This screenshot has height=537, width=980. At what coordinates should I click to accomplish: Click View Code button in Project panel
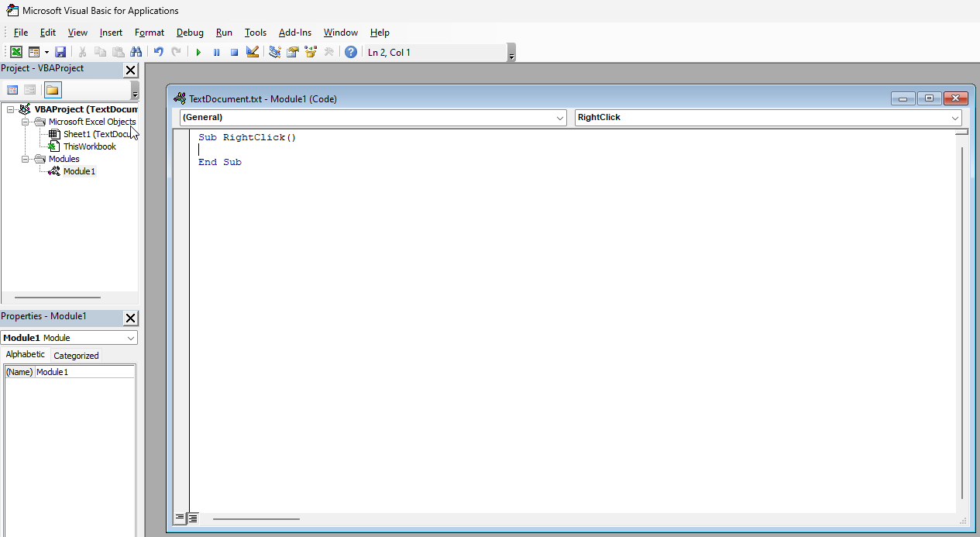[12, 90]
